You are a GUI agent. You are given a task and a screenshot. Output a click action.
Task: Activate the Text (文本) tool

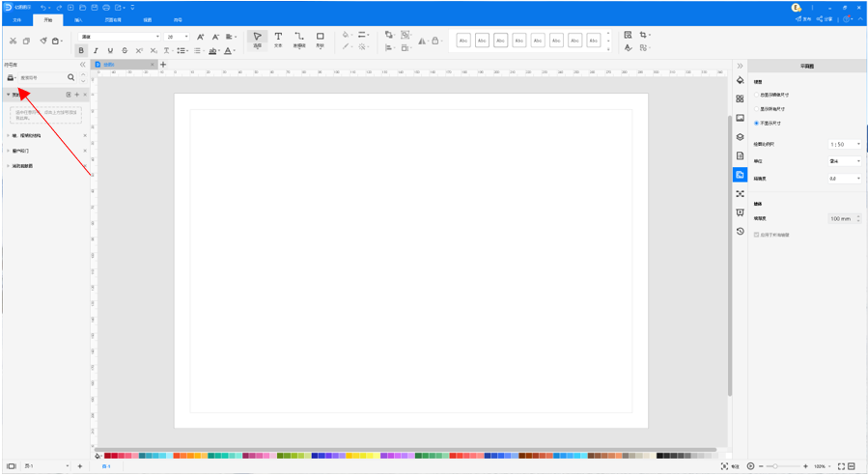pyautogui.click(x=278, y=39)
